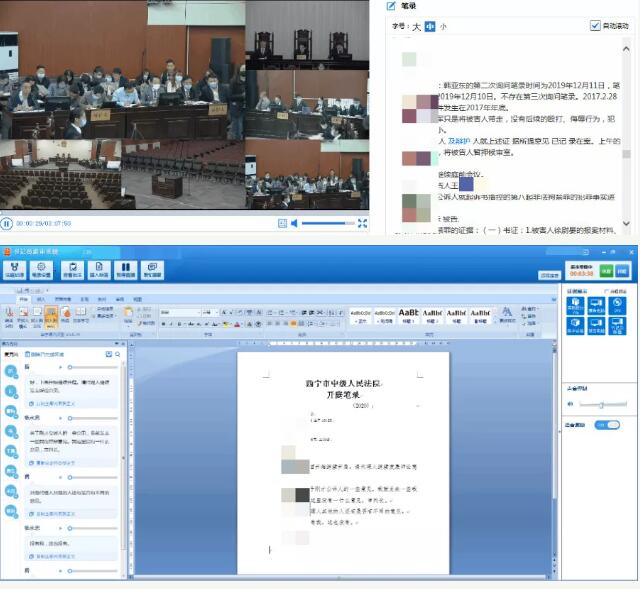Apply the AaBt Heading 1 style
The width and height of the screenshot is (640, 589).
(x=408, y=316)
